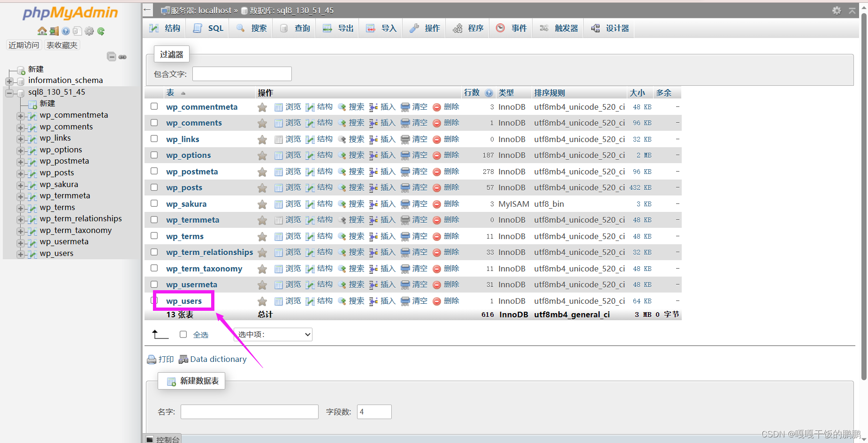Expand wp_term_taxonomy tree node
This screenshot has width=868, height=443.
coord(20,231)
